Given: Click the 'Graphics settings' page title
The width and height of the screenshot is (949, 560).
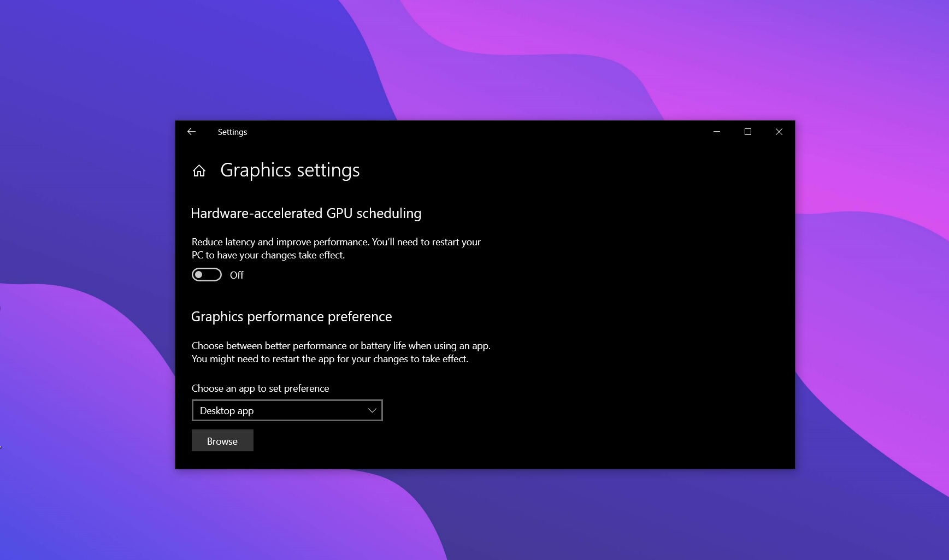Looking at the screenshot, I should [x=290, y=170].
